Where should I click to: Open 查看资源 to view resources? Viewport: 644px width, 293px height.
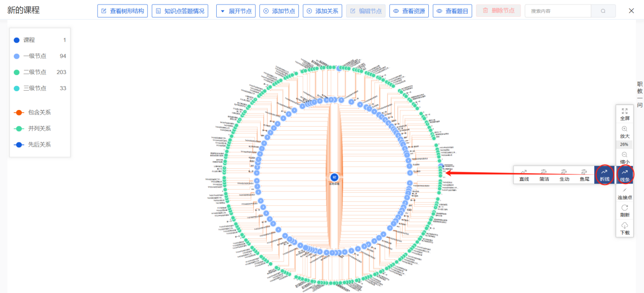pos(409,11)
